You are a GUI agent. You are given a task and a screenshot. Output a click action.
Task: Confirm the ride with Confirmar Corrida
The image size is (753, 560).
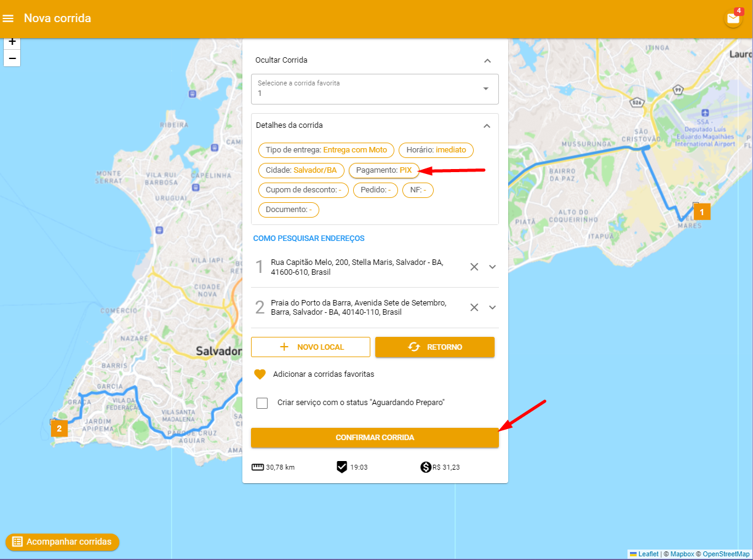click(x=375, y=438)
